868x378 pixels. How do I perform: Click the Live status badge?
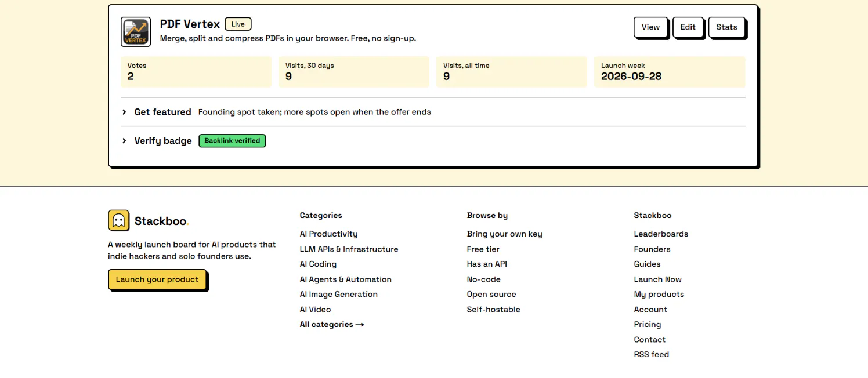point(238,24)
